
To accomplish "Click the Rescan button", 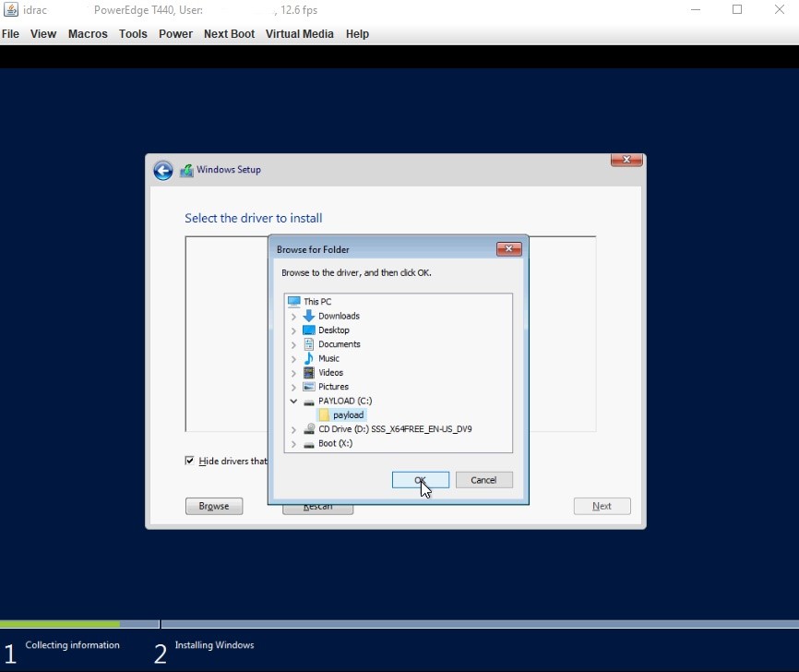I will [317, 506].
